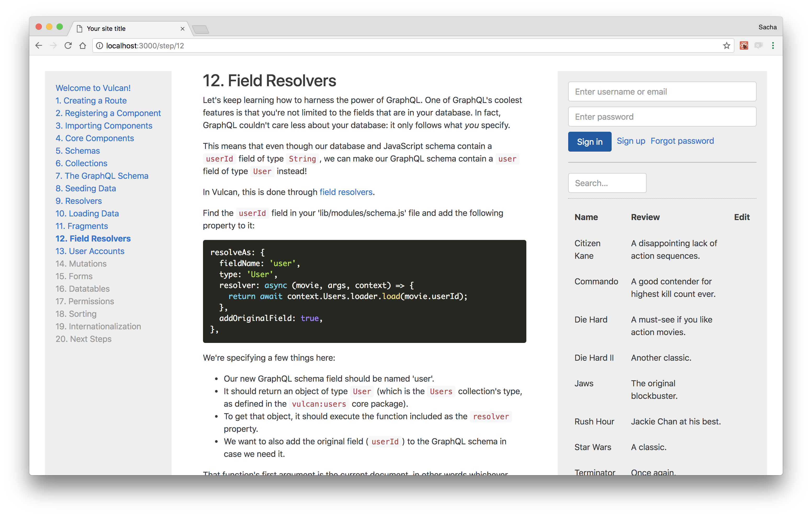The image size is (812, 517).
Task: Click '15. Forms' in sidebar
Action: coord(74,276)
